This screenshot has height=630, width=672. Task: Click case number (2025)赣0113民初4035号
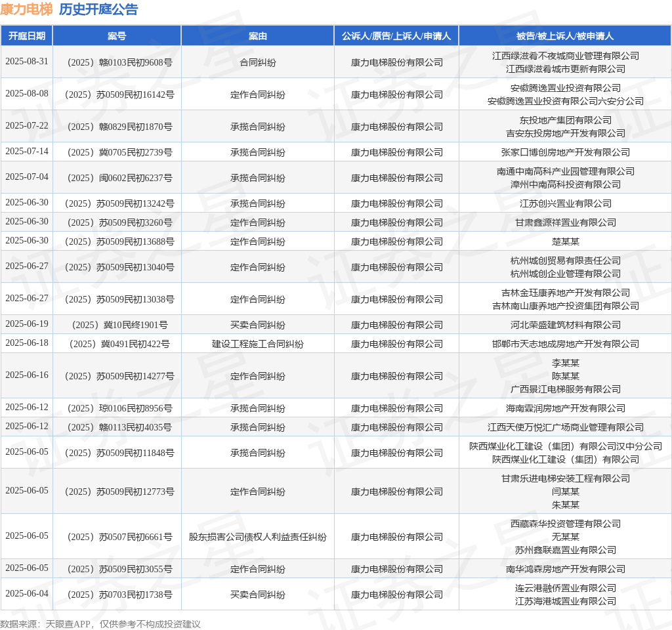tap(119, 428)
